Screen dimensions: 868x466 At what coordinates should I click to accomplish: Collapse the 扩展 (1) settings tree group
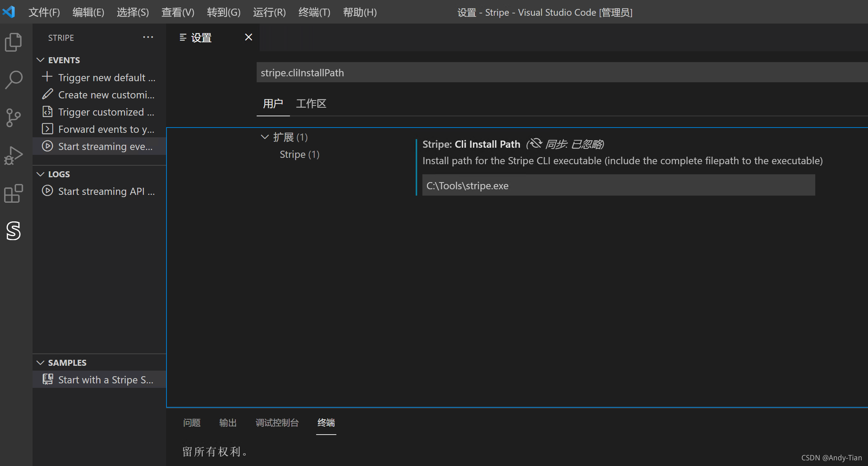pos(265,137)
